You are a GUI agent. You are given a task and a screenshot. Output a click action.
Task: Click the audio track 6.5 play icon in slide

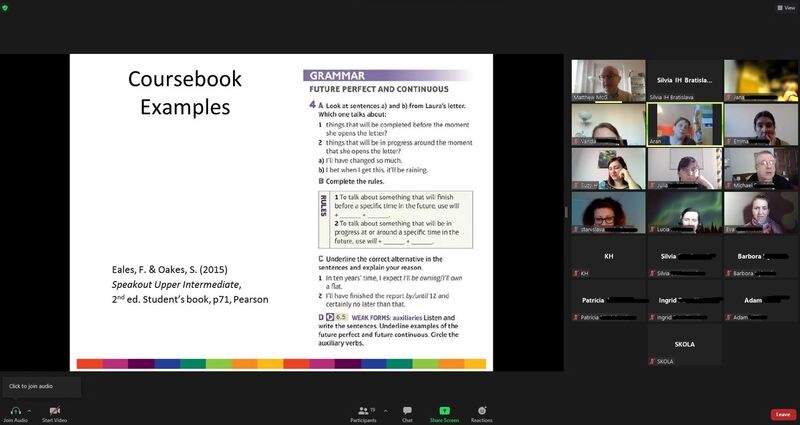pos(330,317)
